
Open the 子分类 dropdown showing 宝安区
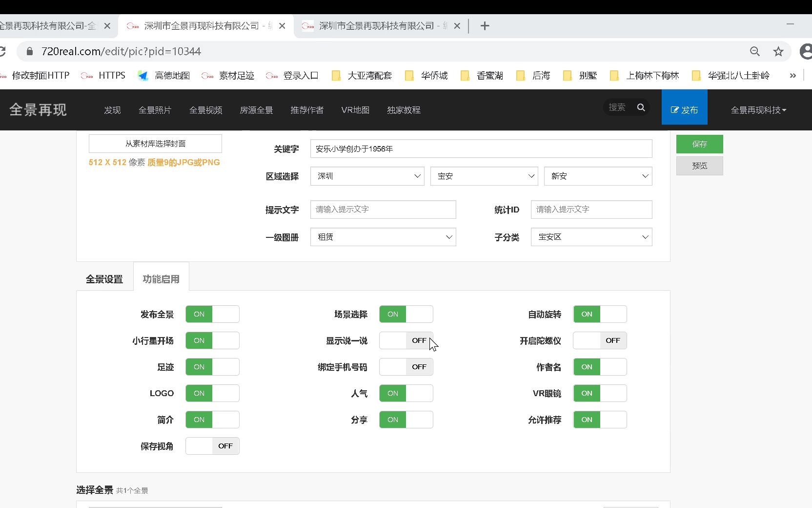(x=591, y=237)
